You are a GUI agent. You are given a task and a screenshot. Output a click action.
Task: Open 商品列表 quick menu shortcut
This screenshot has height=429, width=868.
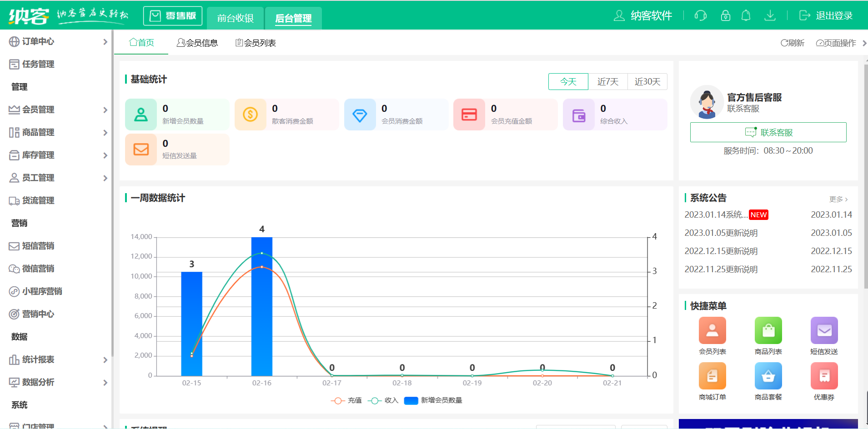pos(768,336)
